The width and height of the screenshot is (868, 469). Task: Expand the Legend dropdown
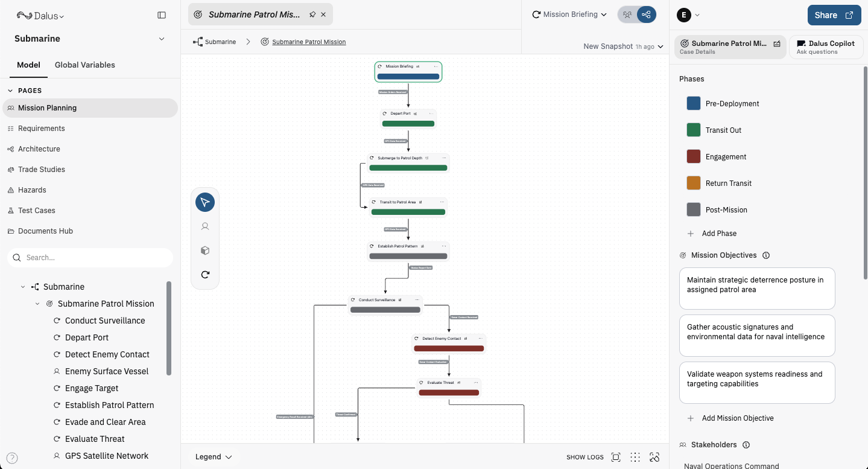(214, 457)
